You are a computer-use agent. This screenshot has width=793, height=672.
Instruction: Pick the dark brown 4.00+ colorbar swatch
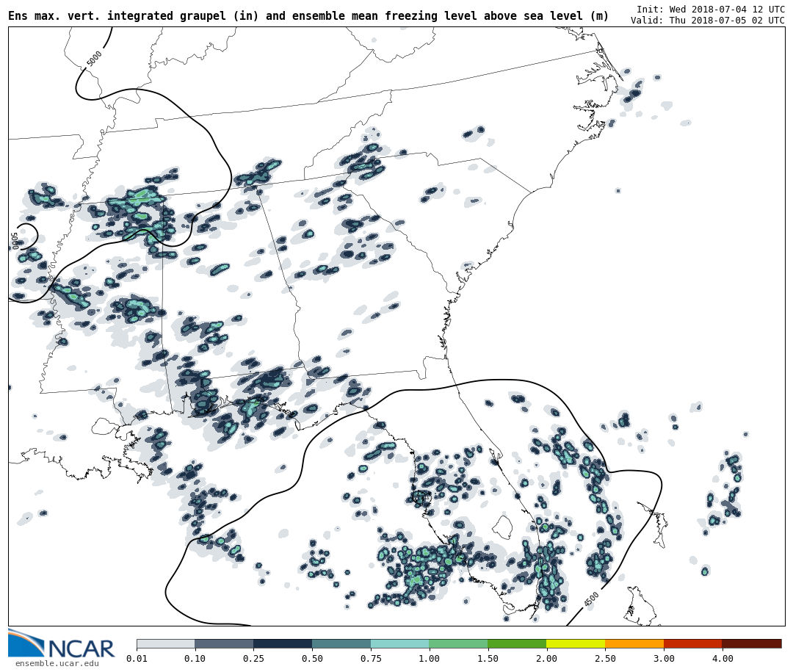751,643
